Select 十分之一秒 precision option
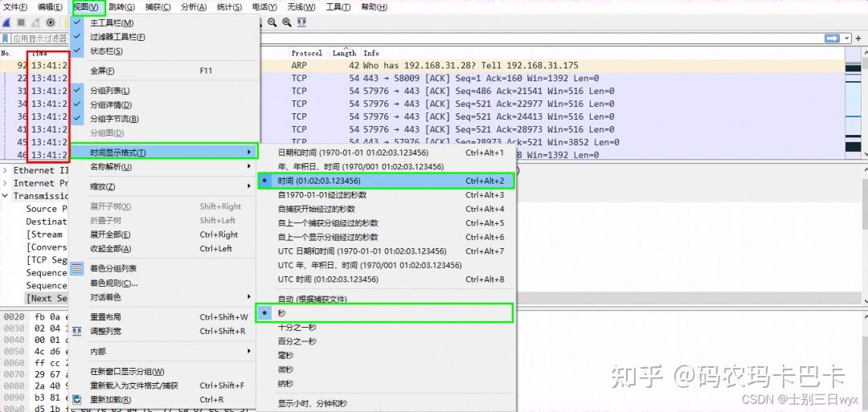Image resolution: width=868 pixels, height=412 pixels. pos(297,327)
